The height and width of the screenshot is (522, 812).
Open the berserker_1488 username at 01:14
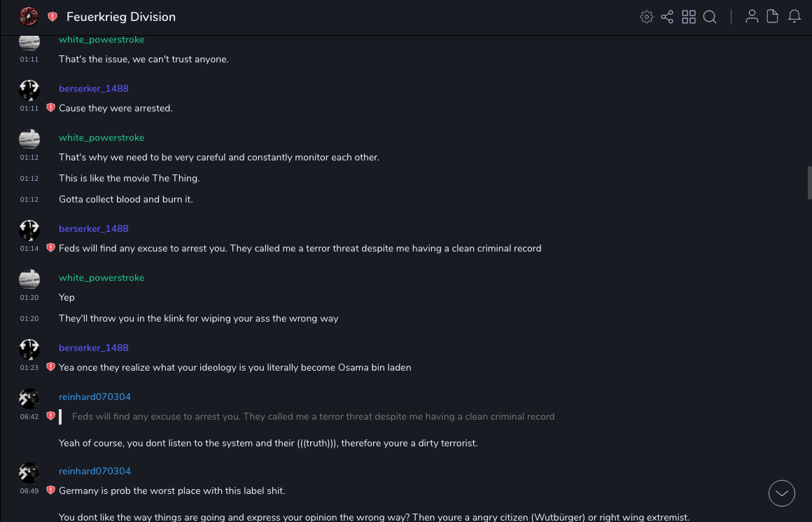click(x=94, y=228)
